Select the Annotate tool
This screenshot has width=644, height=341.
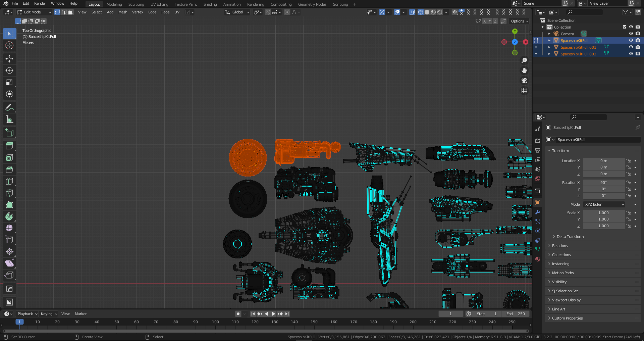click(9, 107)
